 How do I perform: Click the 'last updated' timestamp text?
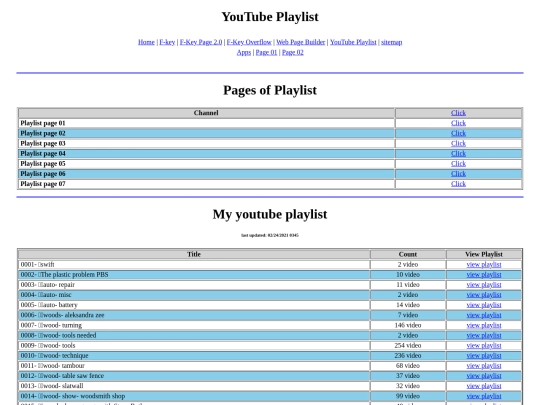(x=270, y=235)
